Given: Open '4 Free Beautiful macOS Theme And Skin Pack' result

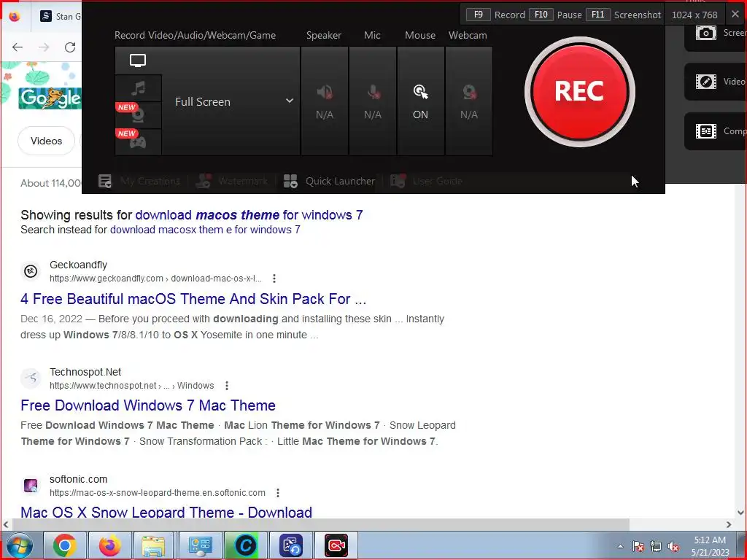Looking at the screenshot, I should coord(193,299).
